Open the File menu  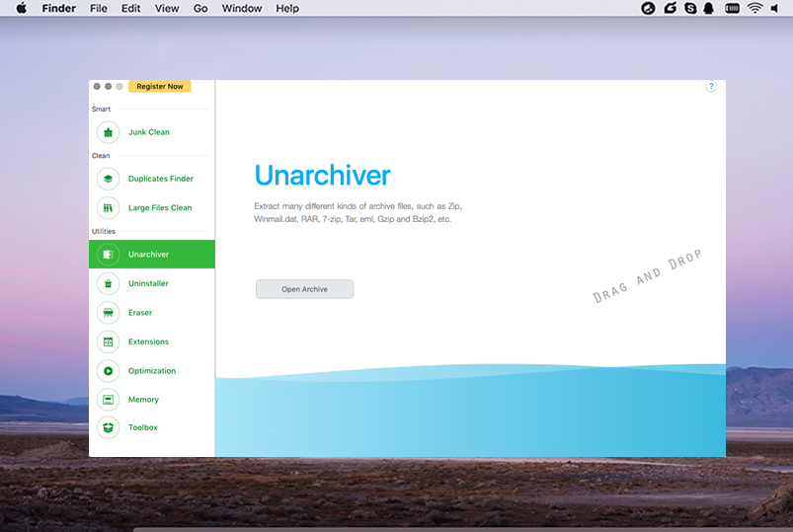point(99,9)
